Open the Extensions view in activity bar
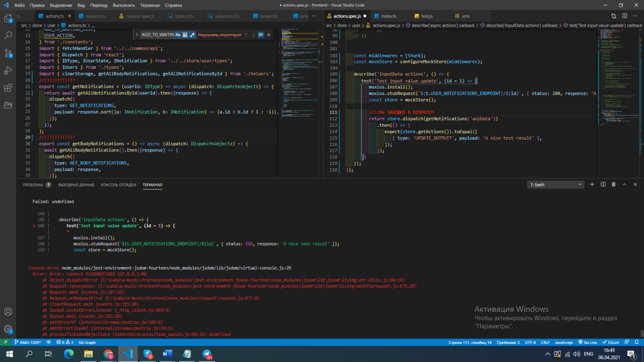This screenshot has height=362, width=644. pyautogui.click(x=8, y=88)
